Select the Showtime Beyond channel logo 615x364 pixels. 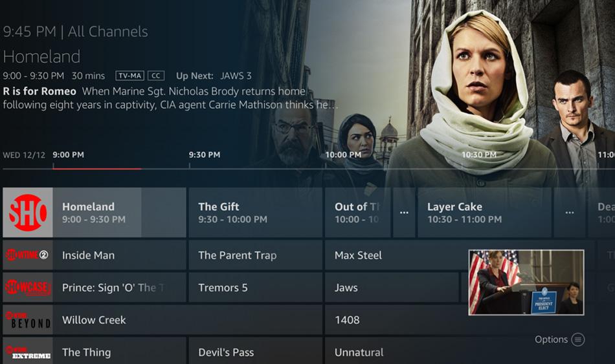point(27,320)
